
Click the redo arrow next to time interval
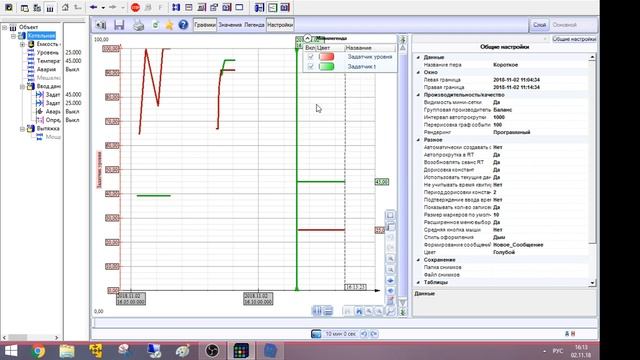click(x=373, y=334)
